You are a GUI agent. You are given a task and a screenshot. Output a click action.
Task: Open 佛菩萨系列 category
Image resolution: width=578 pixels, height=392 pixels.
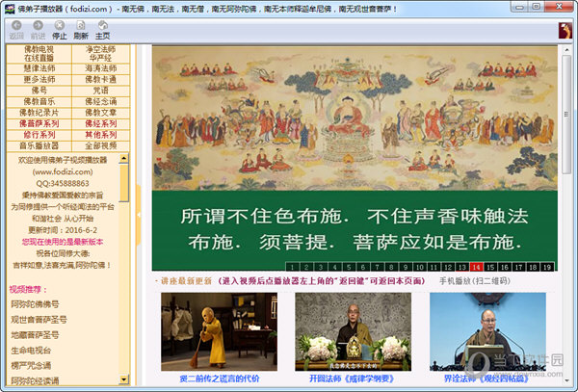pos(39,124)
